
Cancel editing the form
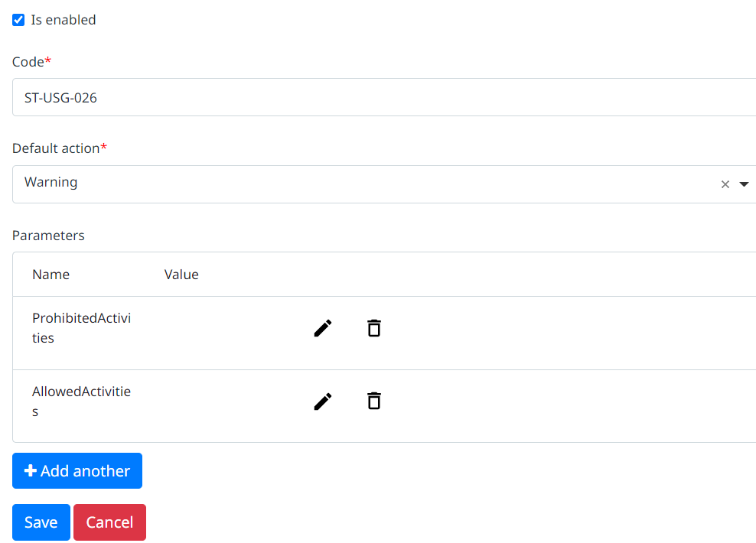pos(109,522)
